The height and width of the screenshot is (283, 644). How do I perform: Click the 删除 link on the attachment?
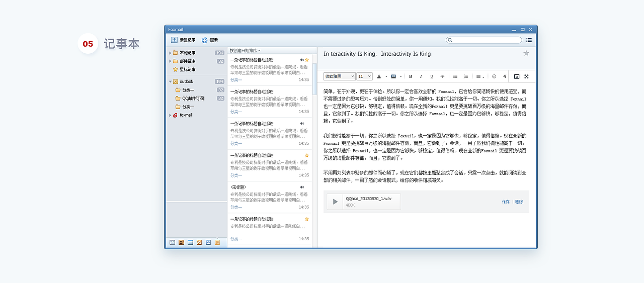(519, 202)
